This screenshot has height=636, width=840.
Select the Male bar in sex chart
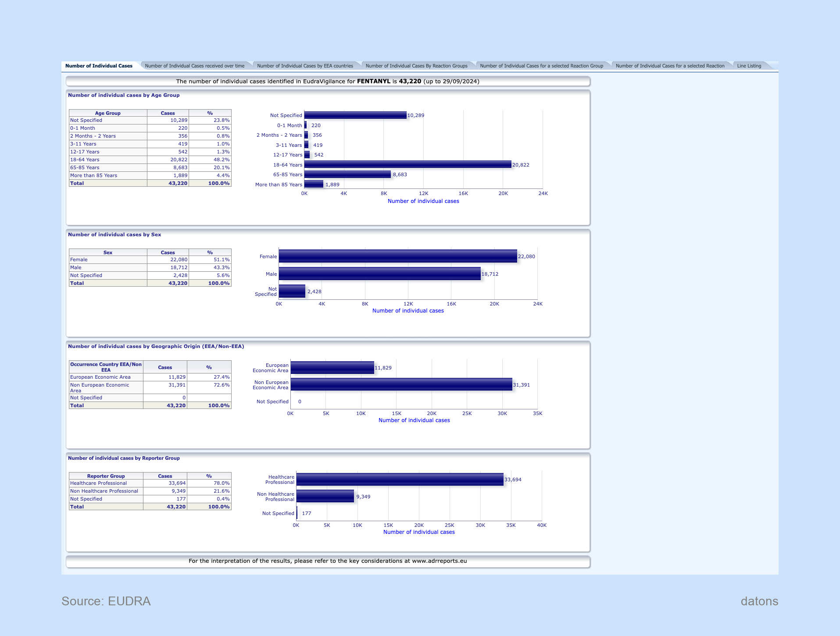(379, 274)
